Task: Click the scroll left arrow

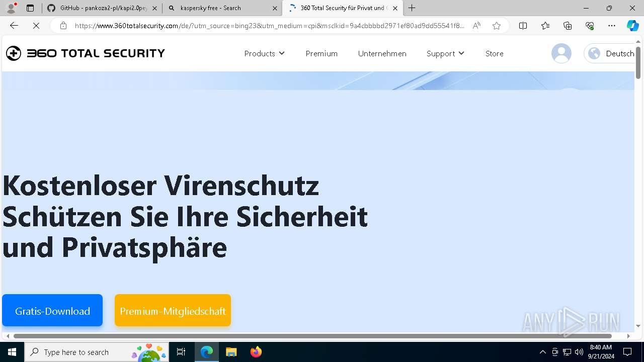Action: (x=8, y=336)
